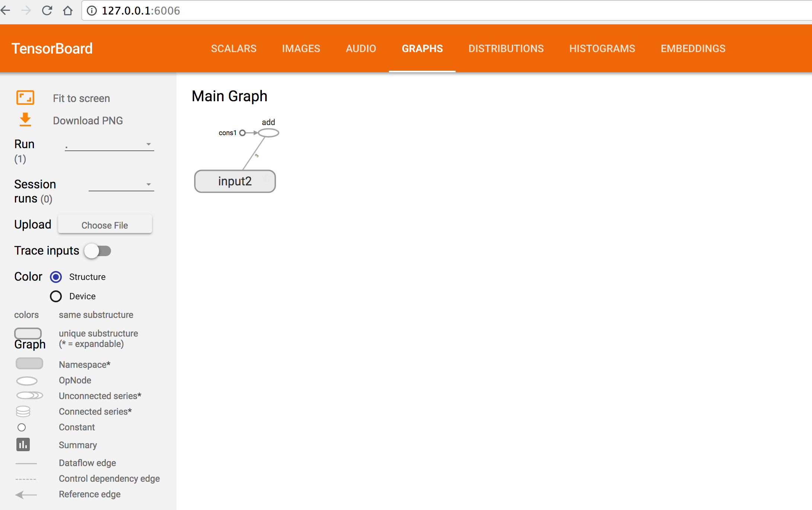Click the Reference edge arrow legend icon
812x510 pixels.
click(x=26, y=495)
